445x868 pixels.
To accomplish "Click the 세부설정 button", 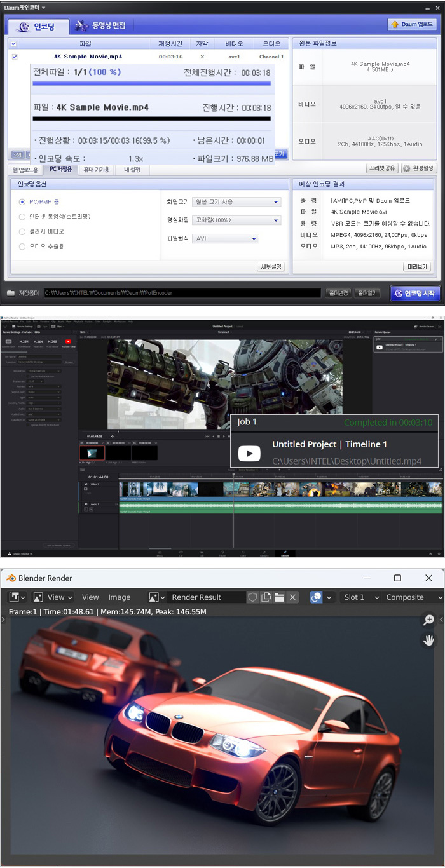I will [271, 267].
